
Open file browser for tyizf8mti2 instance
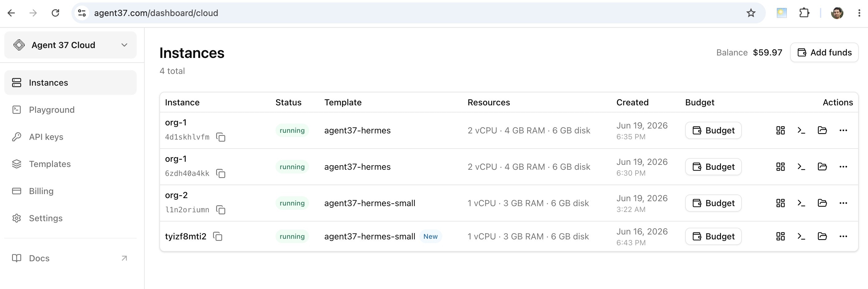coord(822,236)
